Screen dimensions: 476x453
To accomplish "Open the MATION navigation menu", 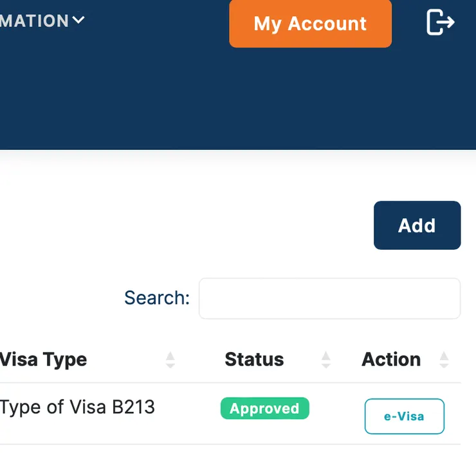I will [35, 21].
